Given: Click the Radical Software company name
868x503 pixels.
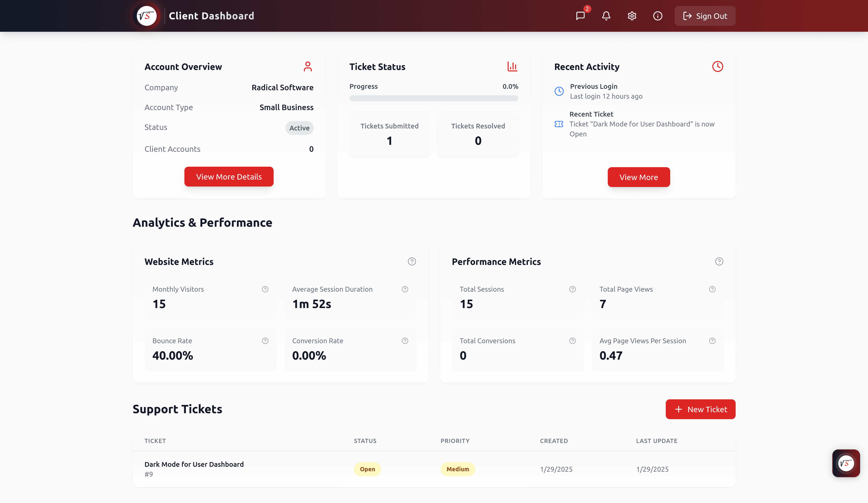Looking at the screenshot, I should 283,88.
